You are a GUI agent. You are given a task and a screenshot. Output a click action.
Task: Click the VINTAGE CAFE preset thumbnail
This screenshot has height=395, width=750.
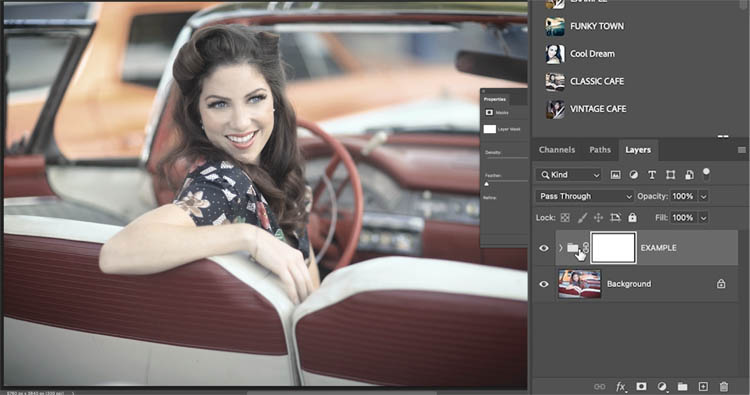coord(555,110)
